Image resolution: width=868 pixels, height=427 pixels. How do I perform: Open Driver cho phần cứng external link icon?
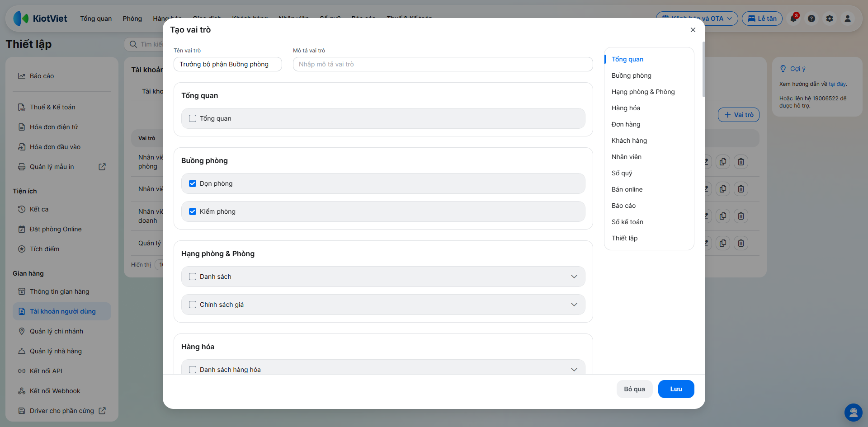click(x=102, y=411)
